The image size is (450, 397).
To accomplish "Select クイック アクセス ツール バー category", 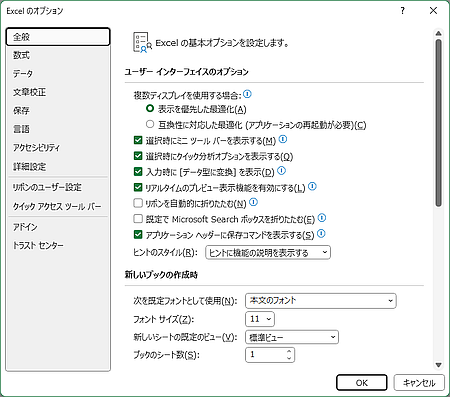I will click(58, 206).
